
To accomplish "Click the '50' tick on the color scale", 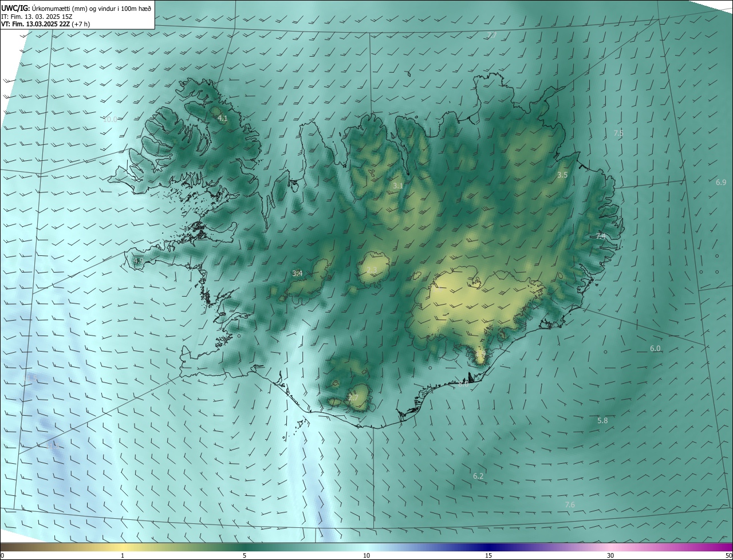I will coord(728,556).
